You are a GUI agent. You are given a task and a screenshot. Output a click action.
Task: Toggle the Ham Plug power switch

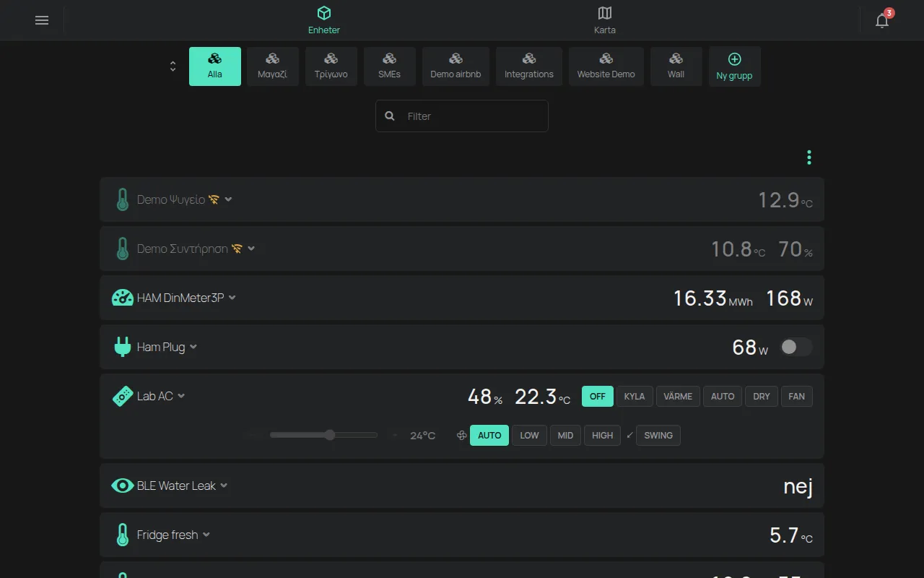pyautogui.click(x=796, y=348)
